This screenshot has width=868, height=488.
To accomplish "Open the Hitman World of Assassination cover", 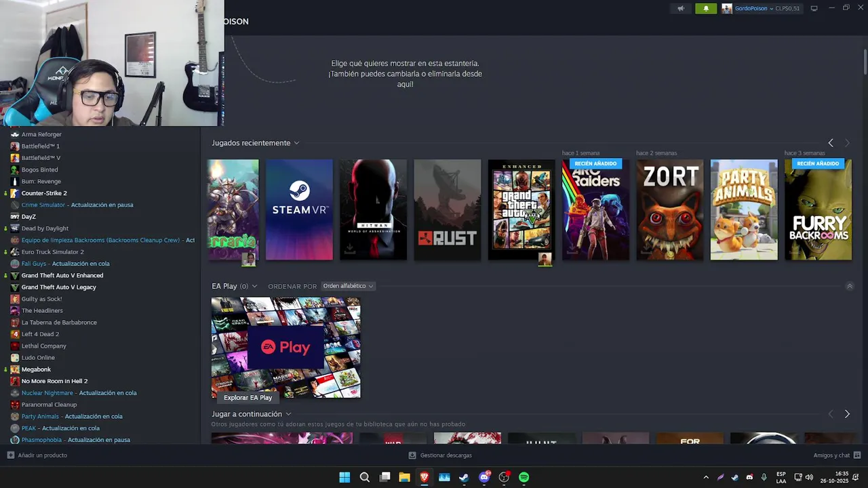I will click(x=373, y=209).
